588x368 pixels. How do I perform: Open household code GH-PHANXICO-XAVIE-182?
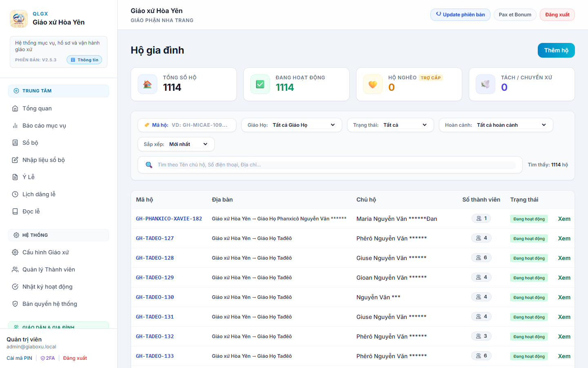click(169, 219)
